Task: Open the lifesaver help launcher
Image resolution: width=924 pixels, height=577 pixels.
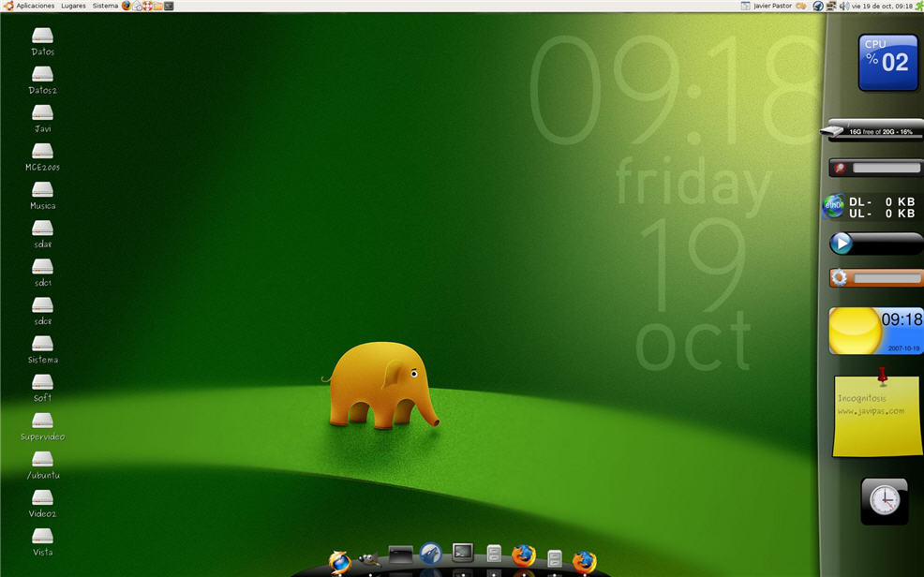Action: click(147, 6)
